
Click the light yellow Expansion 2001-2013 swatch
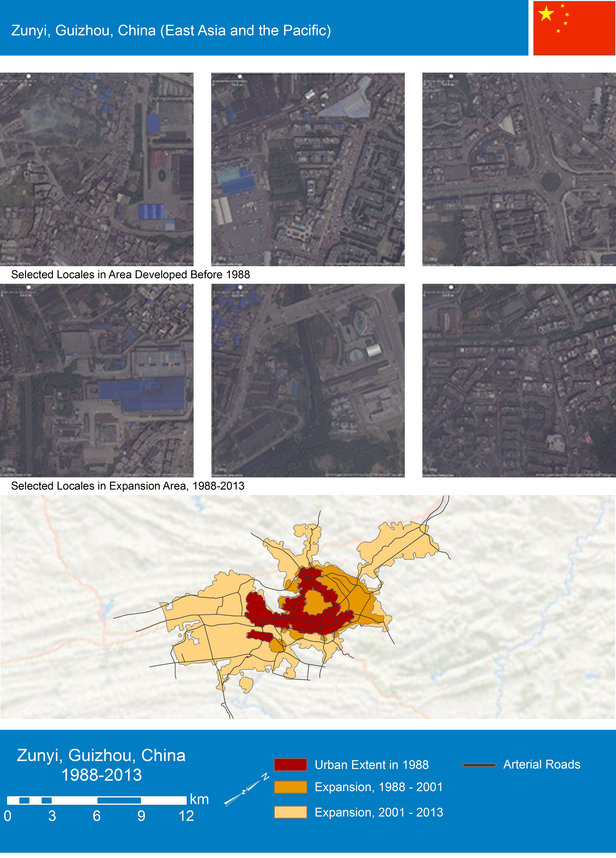pyautogui.click(x=290, y=812)
